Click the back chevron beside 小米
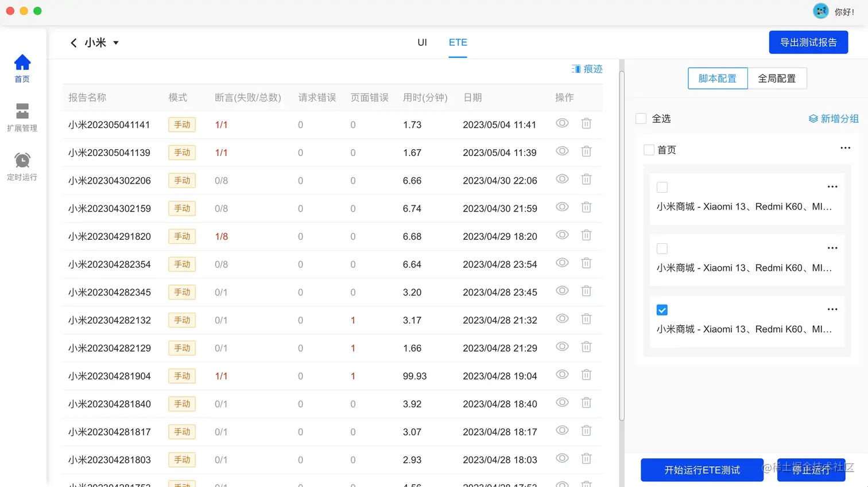This screenshot has width=868, height=487. click(x=73, y=42)
